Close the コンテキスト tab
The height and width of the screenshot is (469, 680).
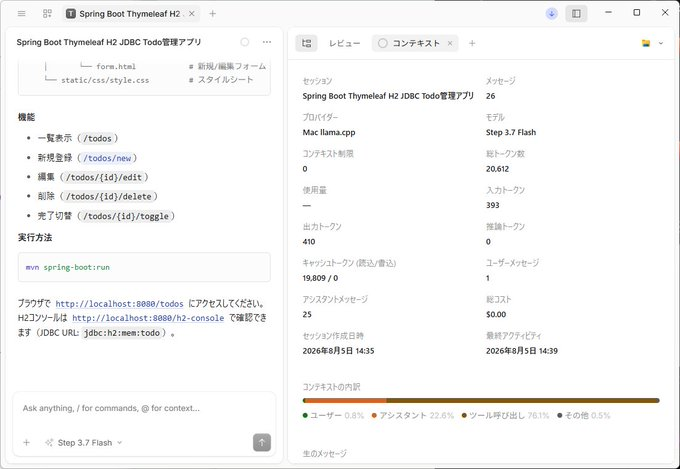[x=450, y=43]
